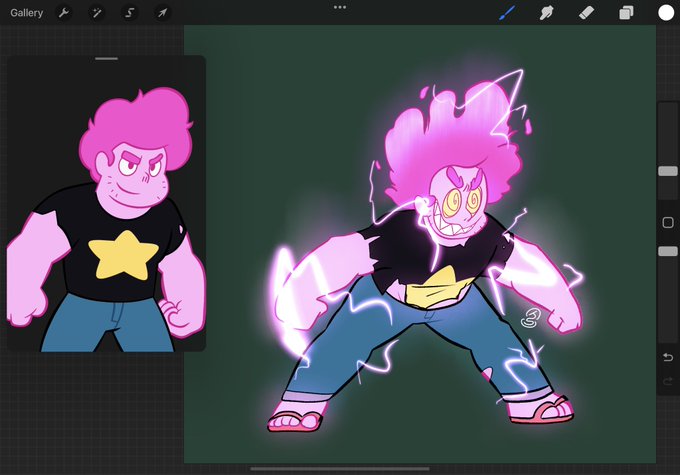680x475 pixels.
Task: Open the white color swatch picker
Action: coord(666,13)
